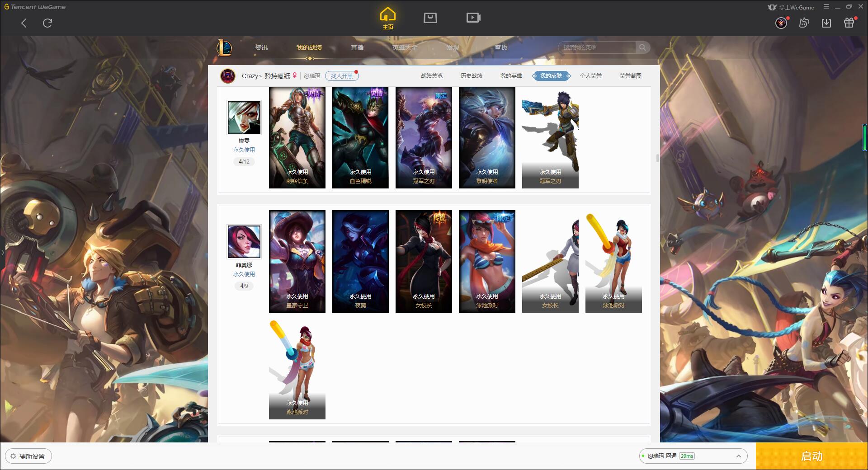
Task: Open the 泳池派对 splash art skin card
Action: tap(487, 261)
